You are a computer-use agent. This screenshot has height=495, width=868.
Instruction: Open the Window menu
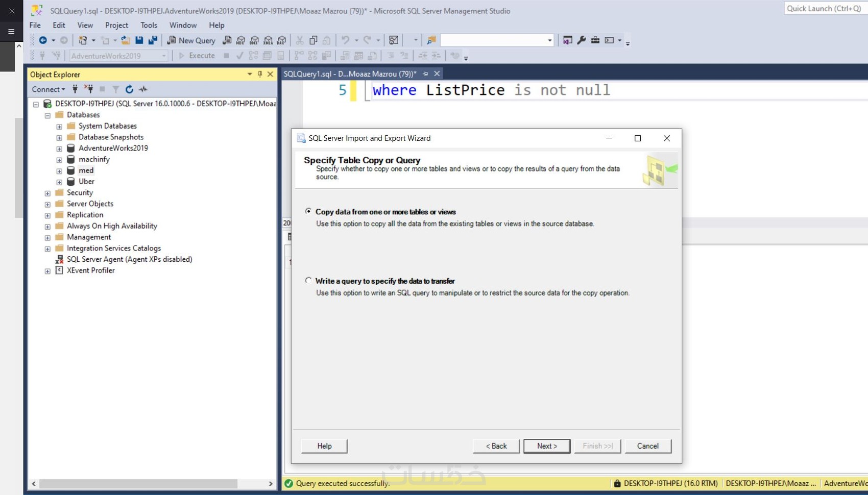click(183, 25)
